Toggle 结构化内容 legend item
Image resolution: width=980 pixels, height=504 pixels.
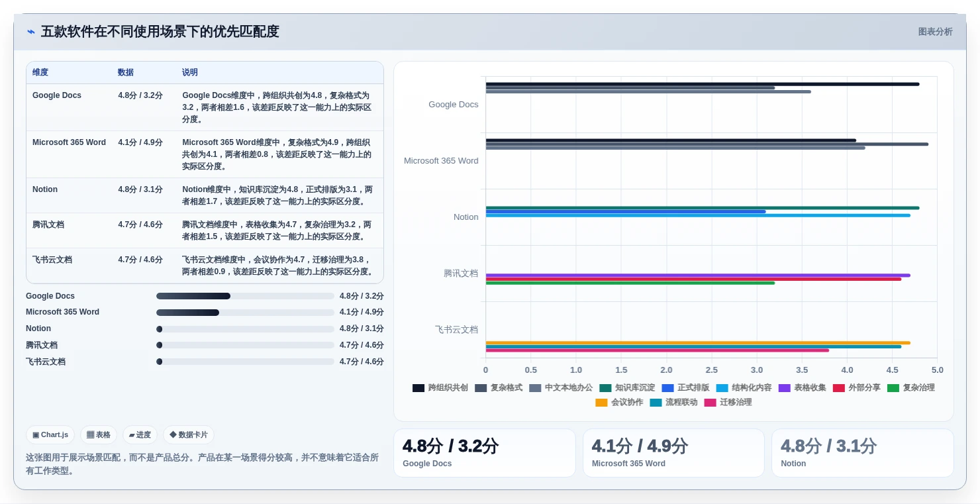tap(744, 388)
